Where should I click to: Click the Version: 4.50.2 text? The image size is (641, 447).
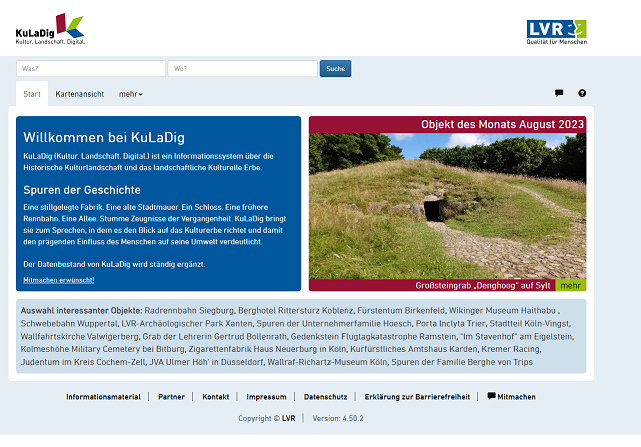[338, 418]
